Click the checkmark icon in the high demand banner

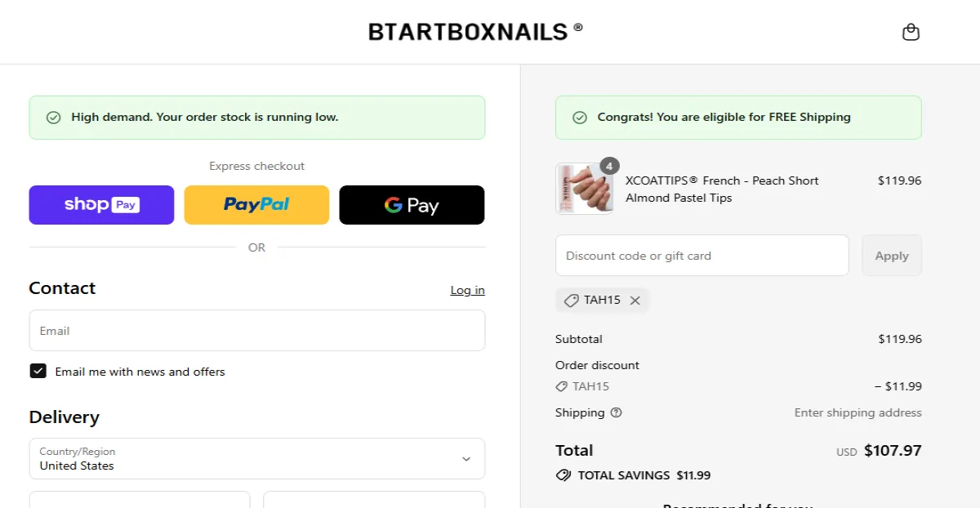click(53, 117)
